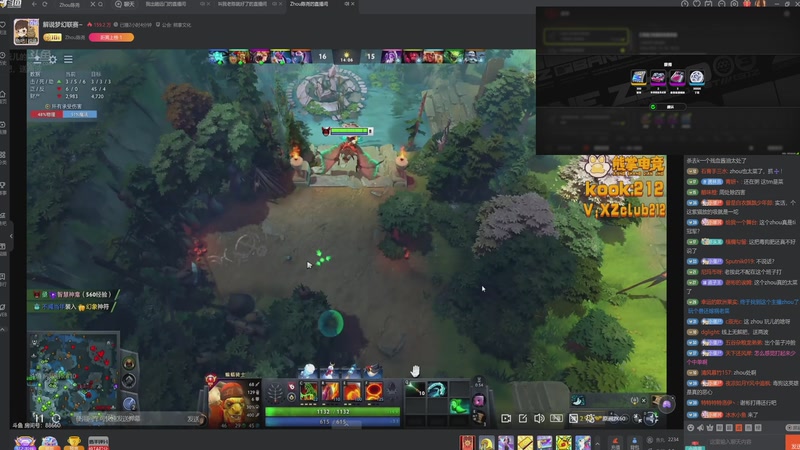The width and height of the screenshot is (800, 450).
Task: Click the danmaku send button
Action: (193, 419)
